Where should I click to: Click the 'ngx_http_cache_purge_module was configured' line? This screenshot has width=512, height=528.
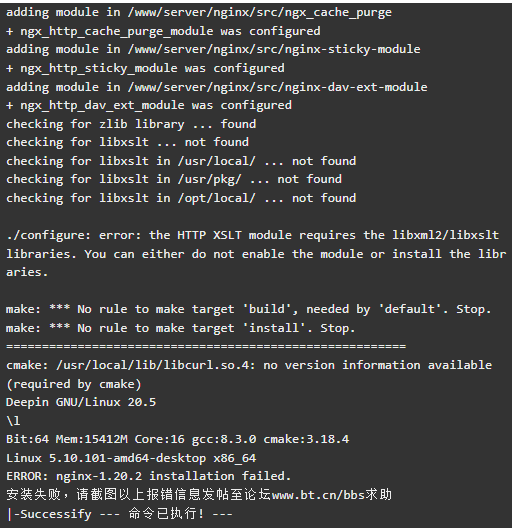pyautogui.click(x=163, y=31)
